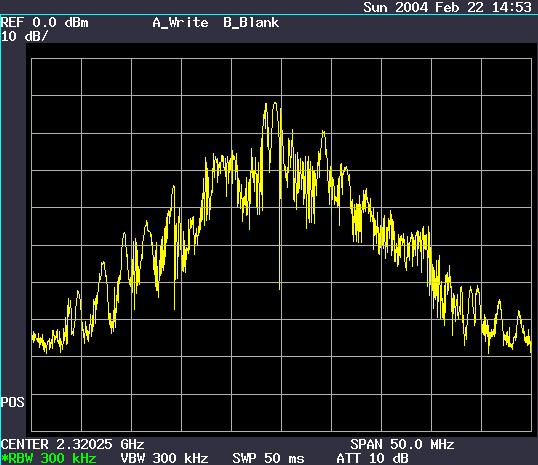
Task: Click the yellow trace at the left graticule edge
Action: 33,336
